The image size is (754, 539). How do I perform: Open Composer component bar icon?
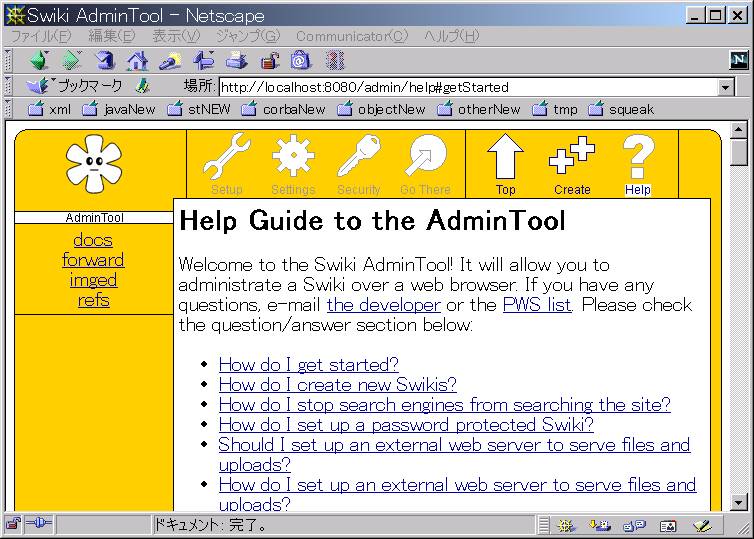(702, 525)
